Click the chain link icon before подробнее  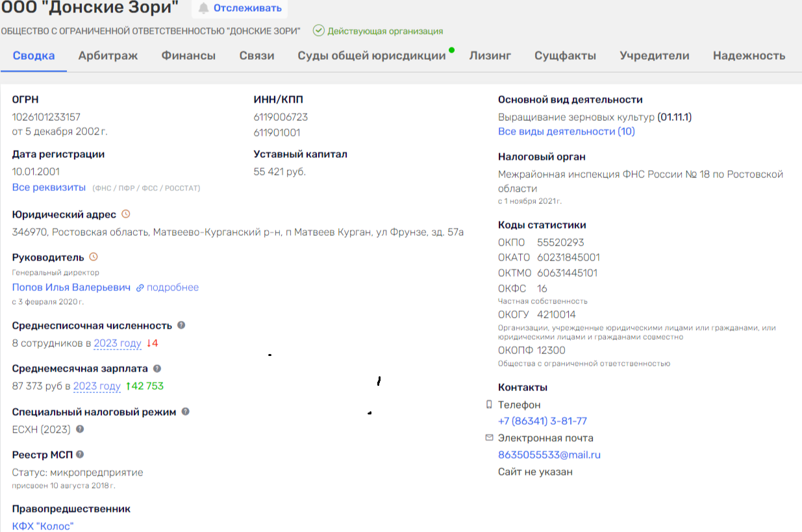140,288
